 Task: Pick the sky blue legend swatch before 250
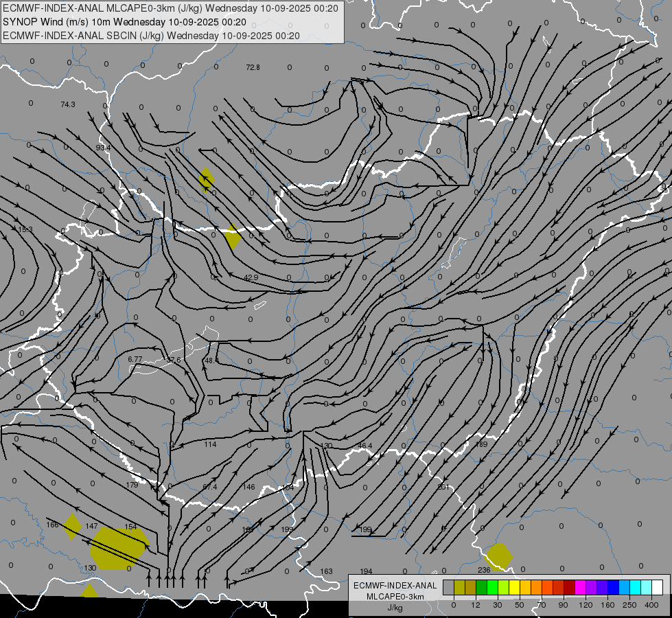(x=624, y=587)
